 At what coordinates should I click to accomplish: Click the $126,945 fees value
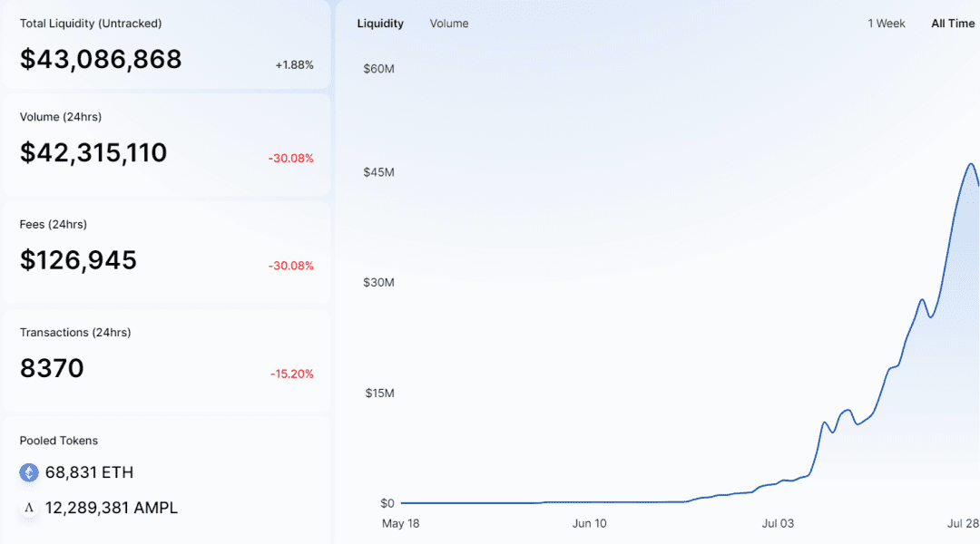pyautogui.click(x=78, y=260)
